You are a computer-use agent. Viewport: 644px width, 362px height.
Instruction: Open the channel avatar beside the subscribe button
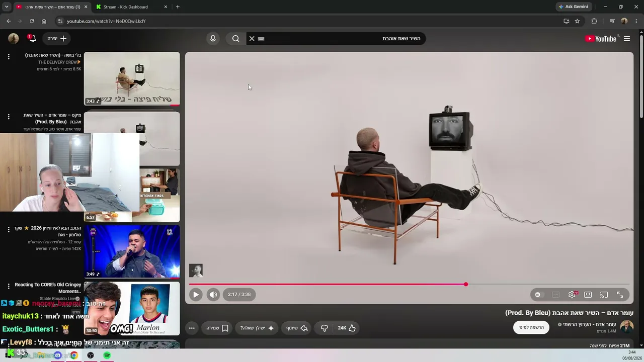click(x=626, y=327)
